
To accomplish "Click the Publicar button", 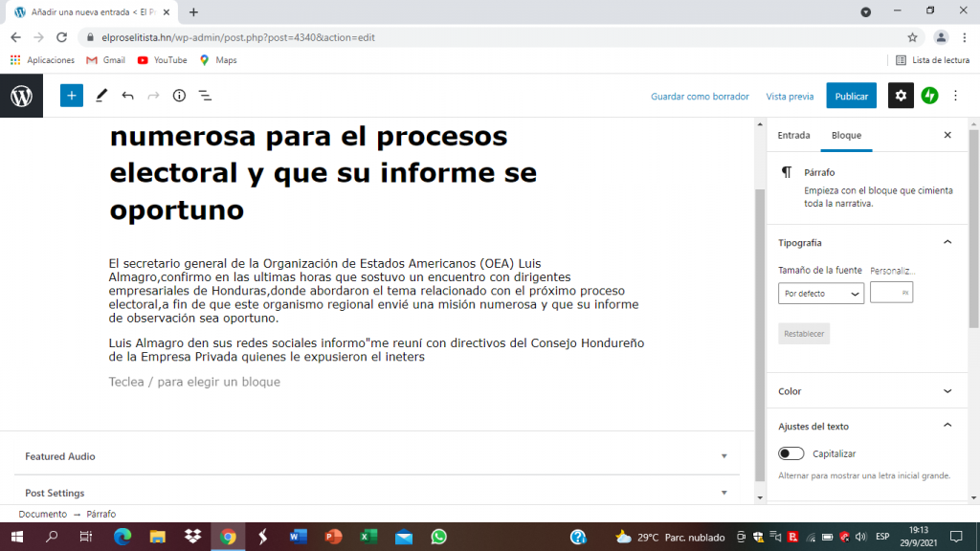I will pos(851,96).
